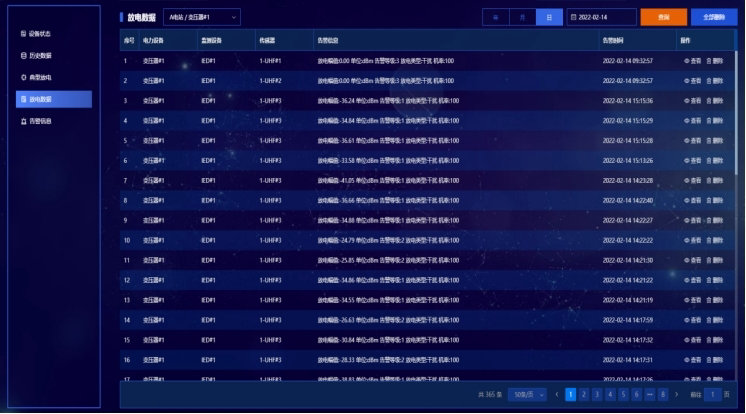This screenshot has width=746, height=414.
Task: Click 删除 trash icon in row 3
Action: [x=716, y=101]
